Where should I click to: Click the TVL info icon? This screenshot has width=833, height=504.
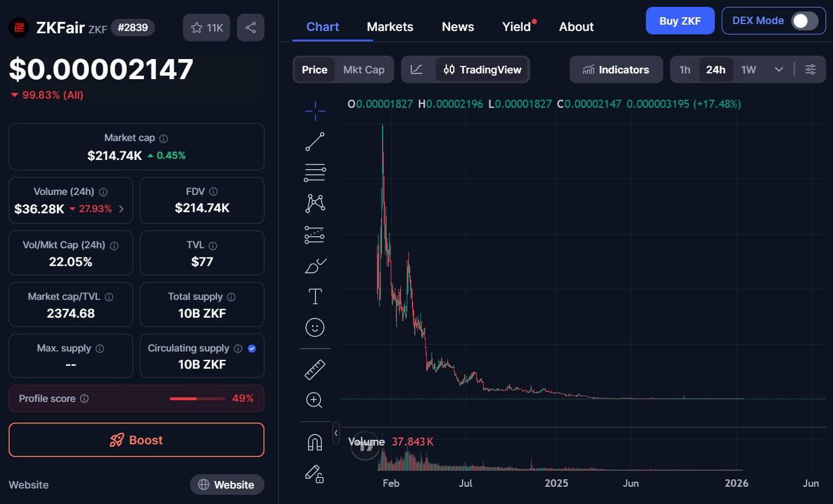(x=213, y=245)
